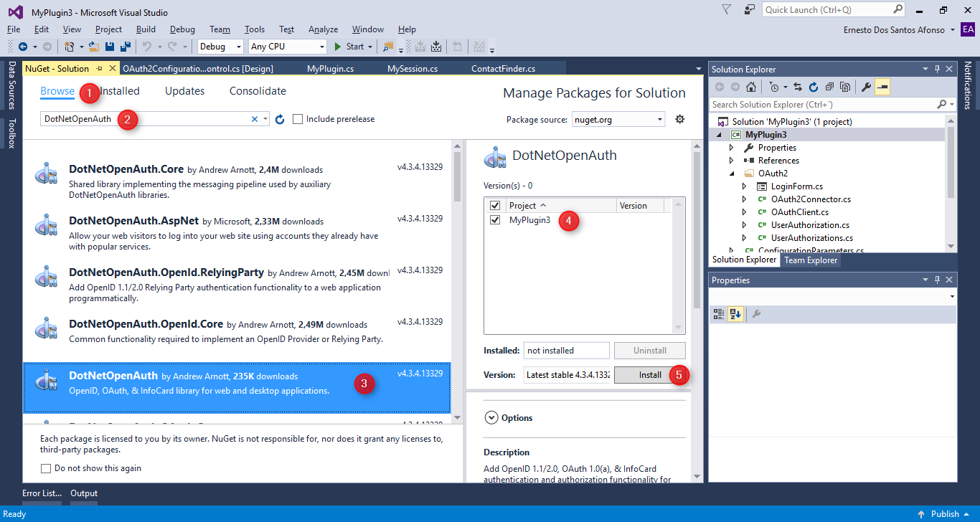Viewport: 980px width, 522px height.
Task: Toggle the Preview Selected Items icon
Action: point(882,87)
